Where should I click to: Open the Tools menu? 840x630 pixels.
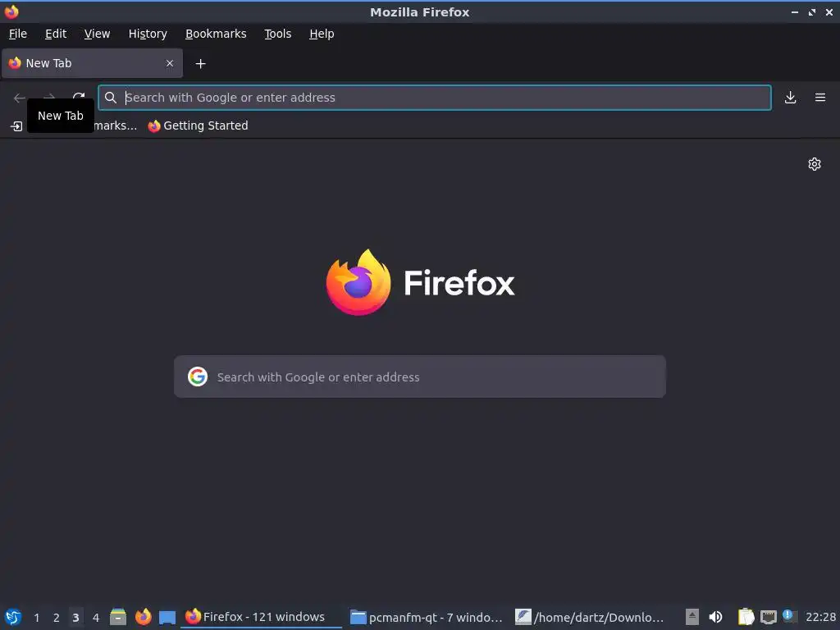(x=277, y=34)
